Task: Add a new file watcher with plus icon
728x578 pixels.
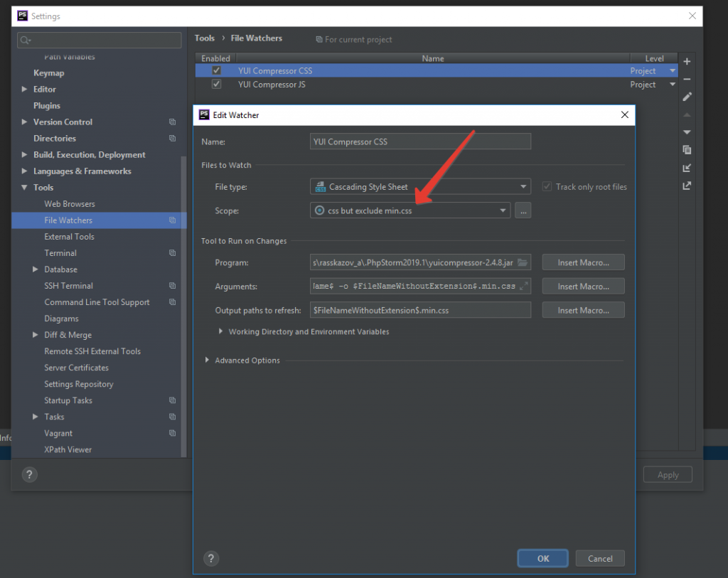Action: [x=687, y=61]
